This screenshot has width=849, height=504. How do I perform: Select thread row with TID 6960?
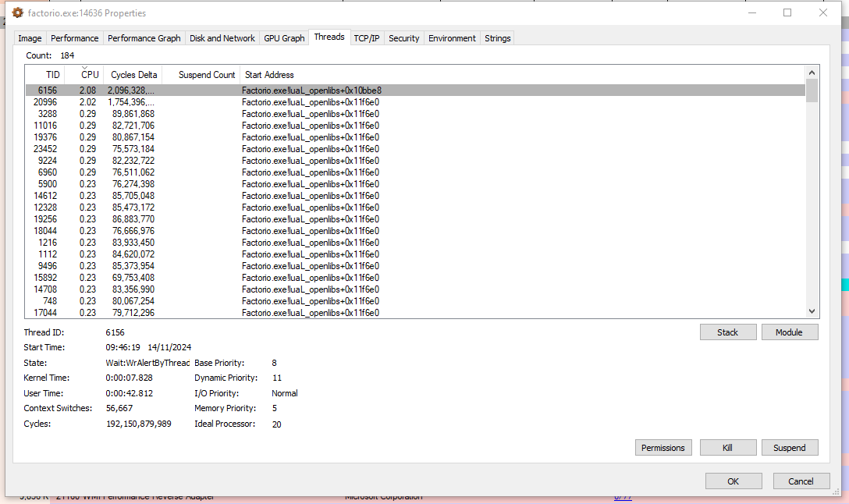(415, 172)
